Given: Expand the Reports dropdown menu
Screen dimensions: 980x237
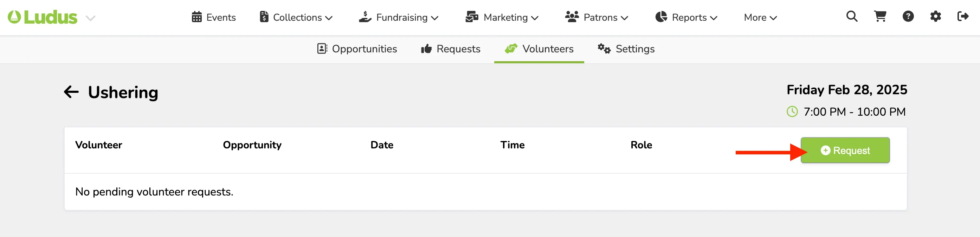Looking at the screenshot, I should (x=686, y=18).
